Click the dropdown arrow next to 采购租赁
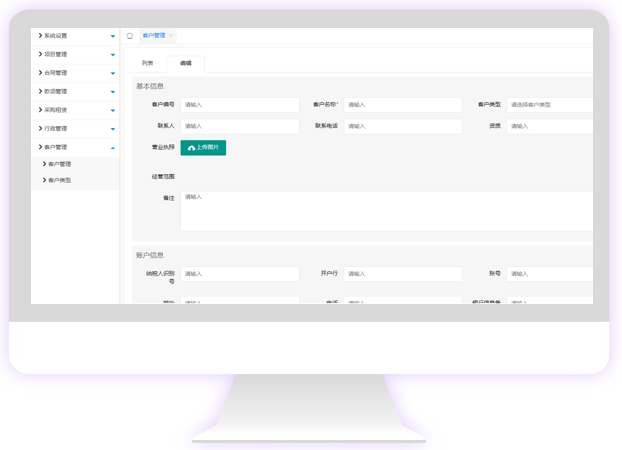The height and width of the screenshot is (450, 622). [x=113, y=111]
